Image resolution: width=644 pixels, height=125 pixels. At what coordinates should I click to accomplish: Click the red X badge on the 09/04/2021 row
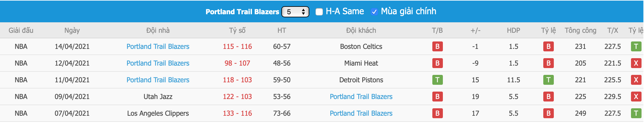[x=636, y=97]
